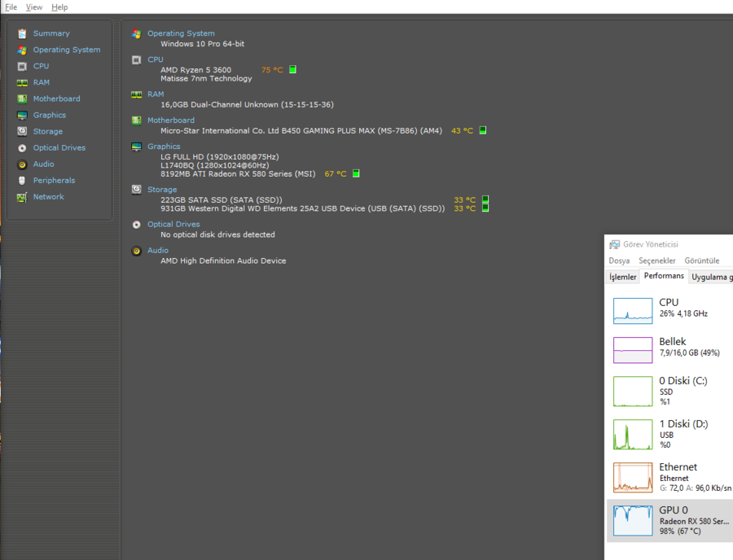Select the 1 Diski (D:) graph thumbnail
Viewport: 733px width, 560px height.
pyautogui.click(x=633, y=435)
